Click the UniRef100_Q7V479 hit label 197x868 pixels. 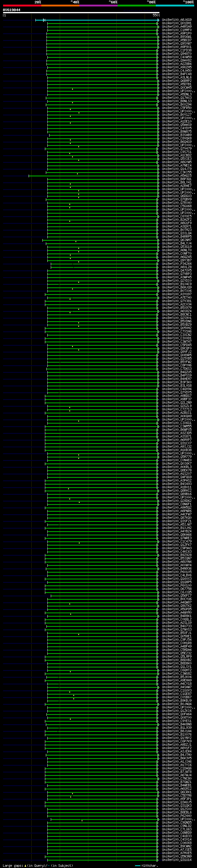[x=177, y=149]
